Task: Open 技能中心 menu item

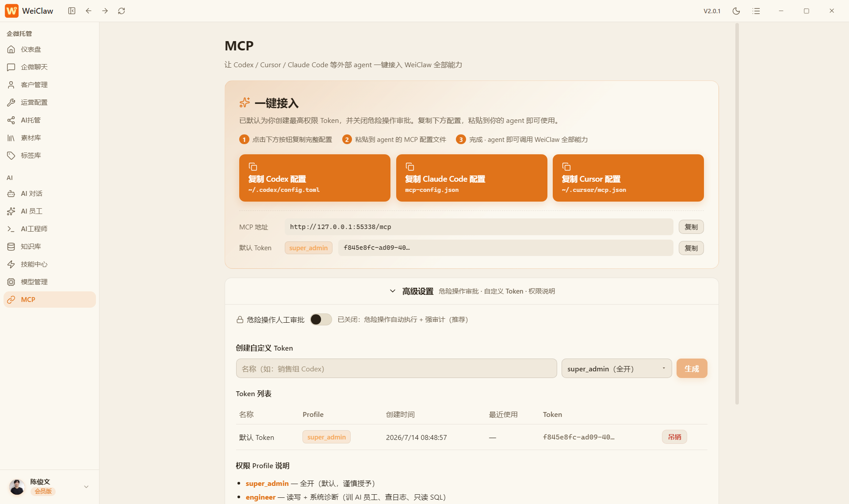Action: coord(50,264)
